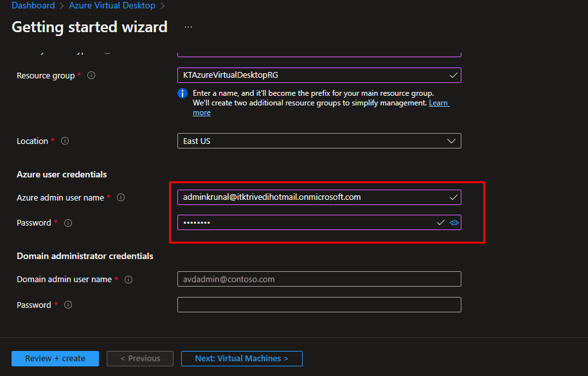Click info icon beside Azure Password label
Image resolution: width=588 pixels, height=376 pixels.
68,223
